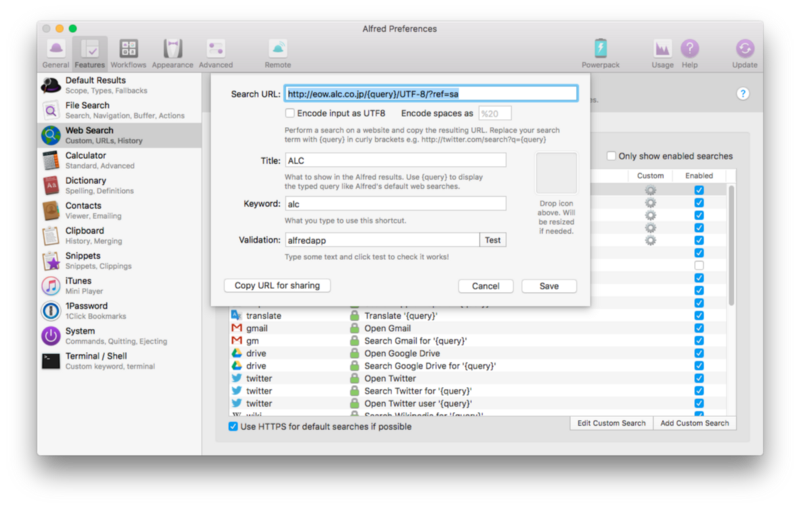The image size is (800, 508).
Task: Save the custom search
Action: 549,286
